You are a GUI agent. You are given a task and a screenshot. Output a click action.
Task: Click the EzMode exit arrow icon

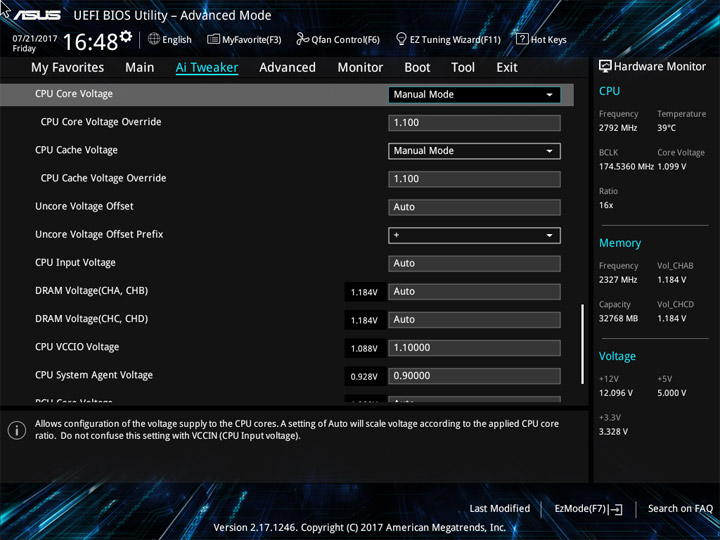(616, 509)
